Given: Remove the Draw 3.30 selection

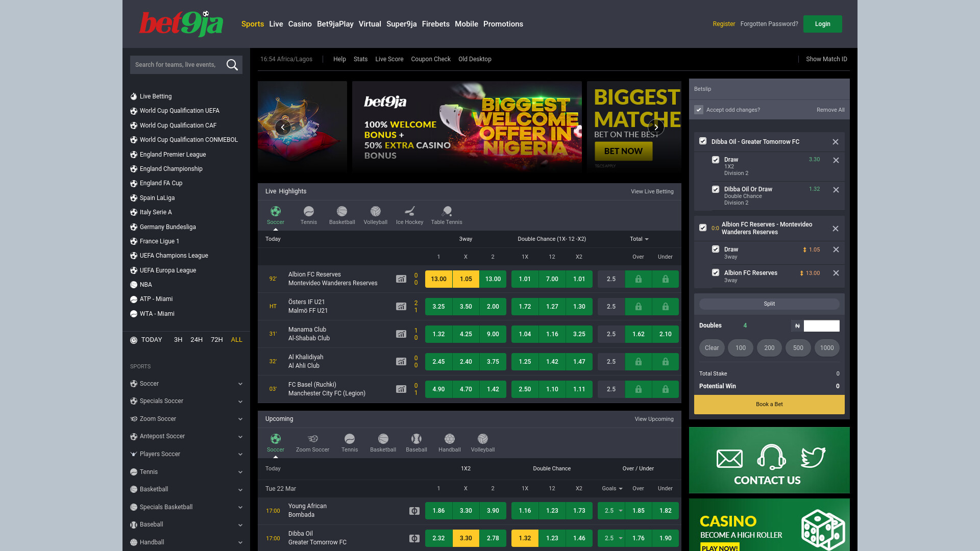Looking at the screenshot, I should [x=836, y=160].
